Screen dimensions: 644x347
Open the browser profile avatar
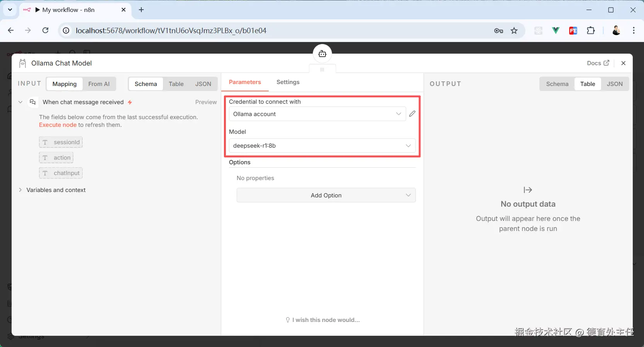617,31
